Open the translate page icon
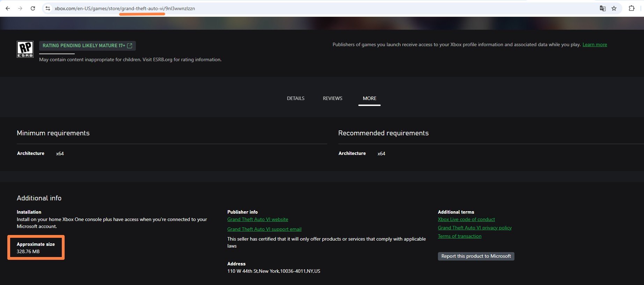Image resolution: width=644 pixels, height=285 pixels. 602,8
